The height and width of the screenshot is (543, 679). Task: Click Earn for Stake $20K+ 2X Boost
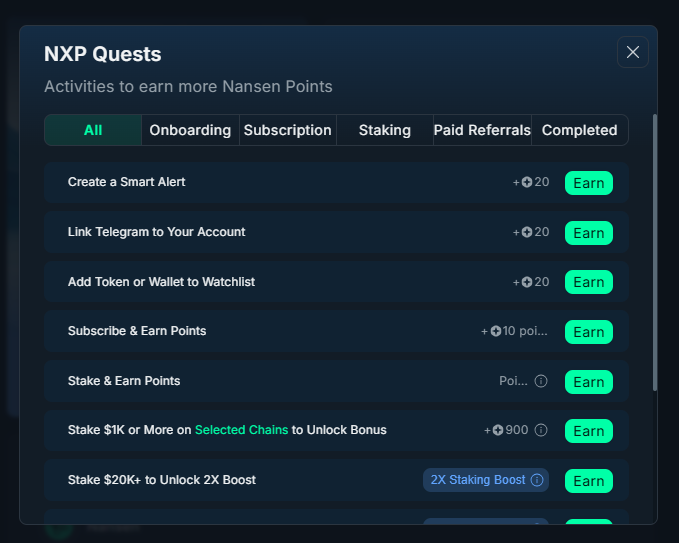pos(588,481)
